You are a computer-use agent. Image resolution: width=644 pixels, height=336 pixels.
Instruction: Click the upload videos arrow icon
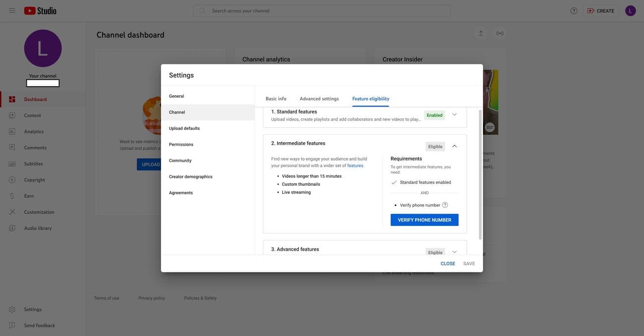coord(481,33)
